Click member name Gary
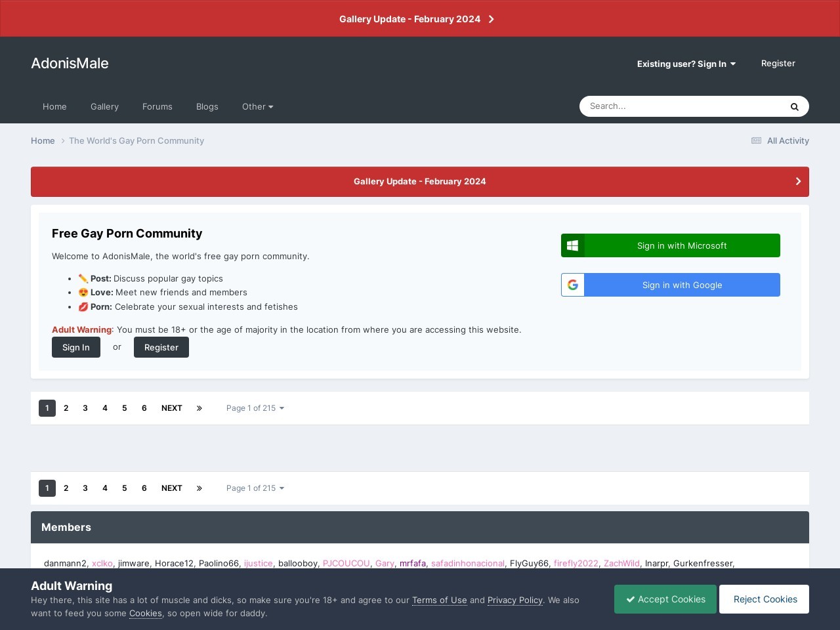 (x=385, y=563)
